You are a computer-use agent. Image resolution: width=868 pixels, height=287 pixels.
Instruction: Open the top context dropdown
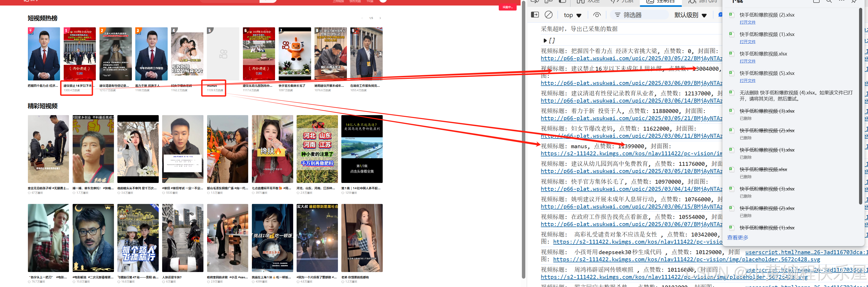click(572, 15)
